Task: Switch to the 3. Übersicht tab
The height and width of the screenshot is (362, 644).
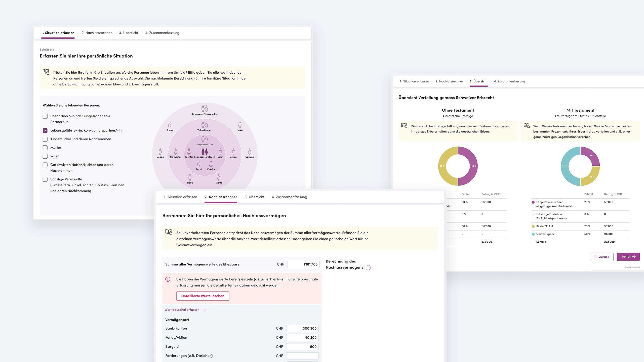Action: 254,197
